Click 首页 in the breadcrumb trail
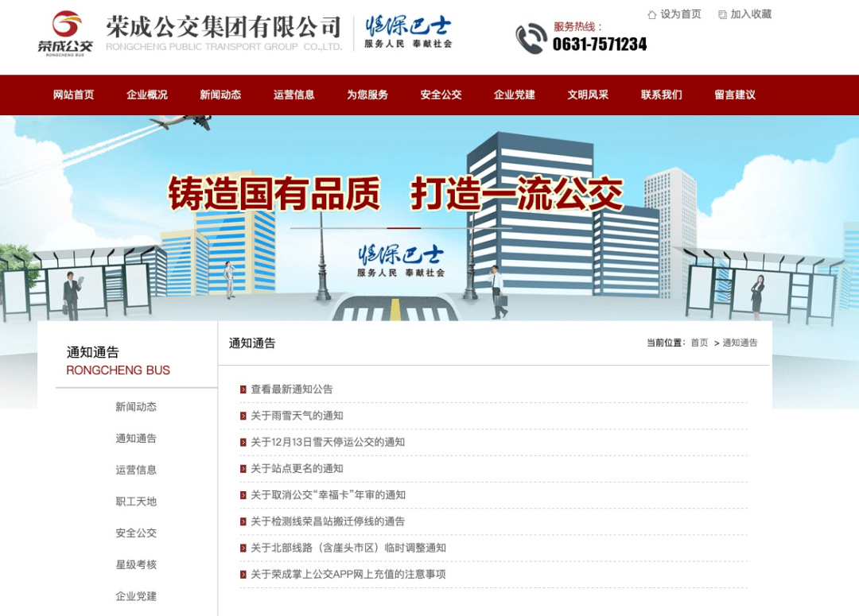Screen dimensions: 859x616 [x=699, y=343]
